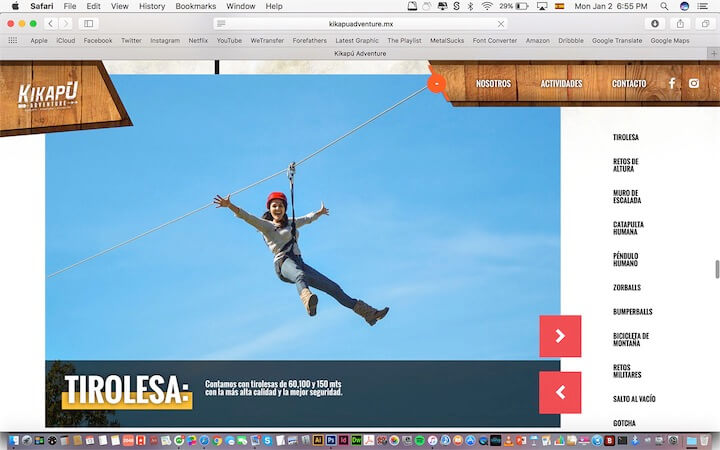Screen dimensions: 720x450
Task: Open Safari's downloads button
Action: point(656,23)
